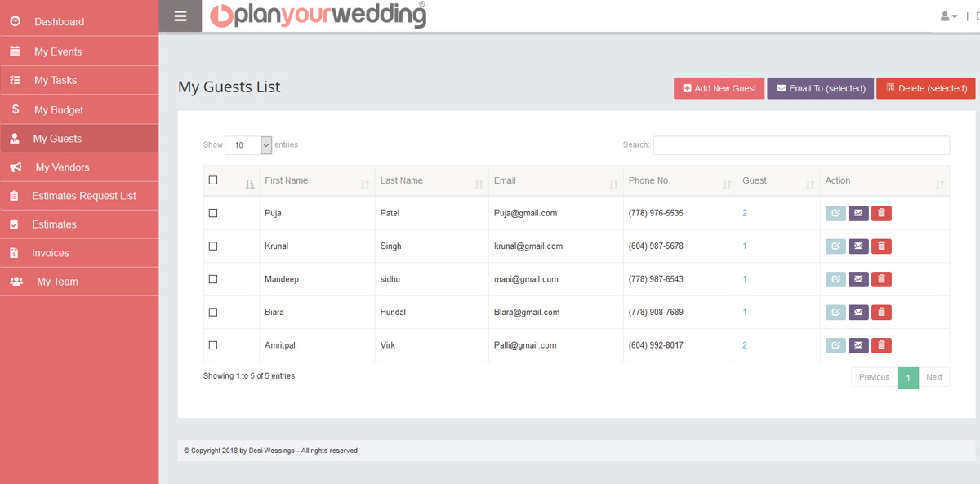The width and height of the screenshot is (980, 484).
Task: Email Mandeep sidhu using envelope icon
Action: pyautogui.click(x=858, y=279)
